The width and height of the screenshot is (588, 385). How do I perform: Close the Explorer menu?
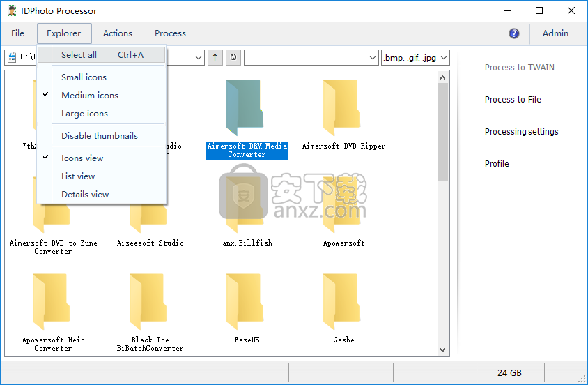pos(64,33)
